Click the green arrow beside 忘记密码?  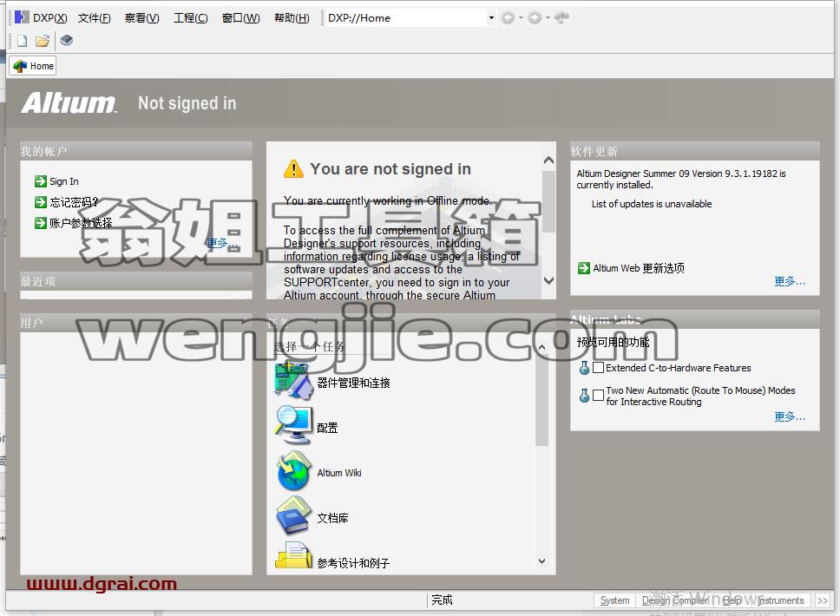click(41, 202)
